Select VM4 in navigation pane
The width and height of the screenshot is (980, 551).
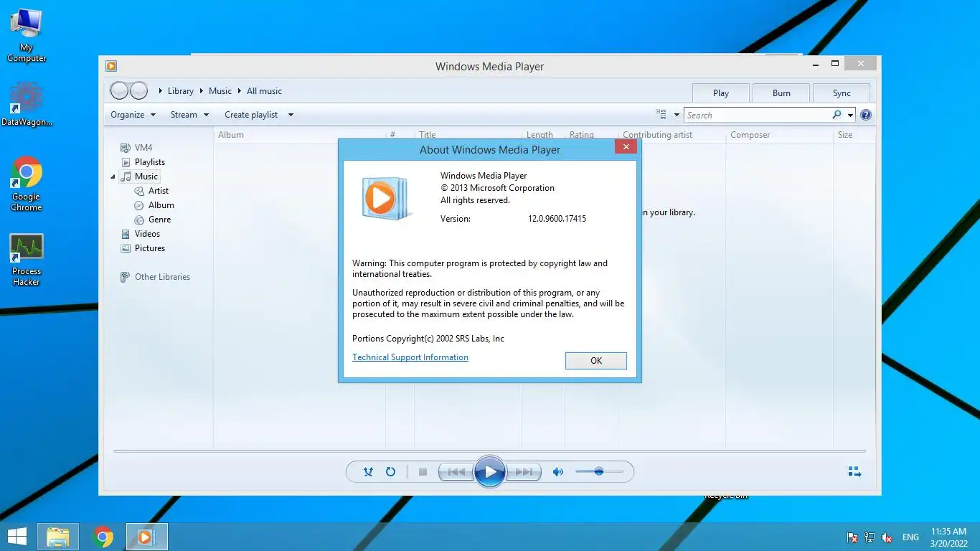click(143, 148)
